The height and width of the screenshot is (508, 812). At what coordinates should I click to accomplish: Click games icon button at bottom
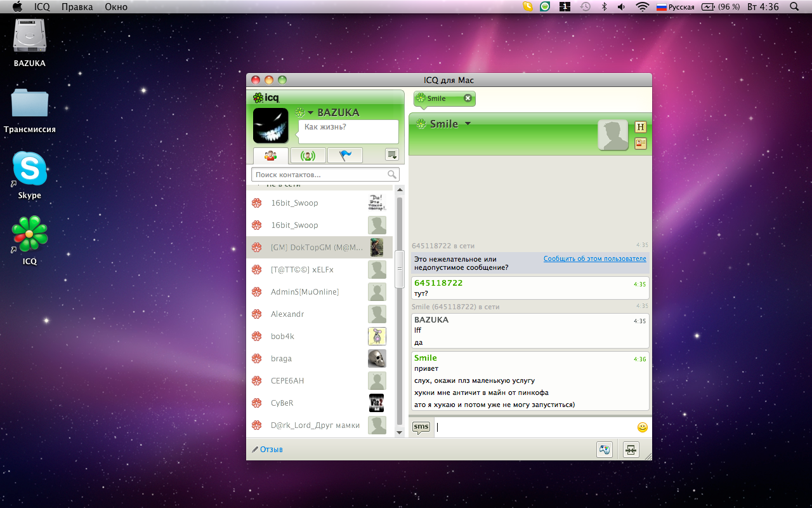click(605, 450)
